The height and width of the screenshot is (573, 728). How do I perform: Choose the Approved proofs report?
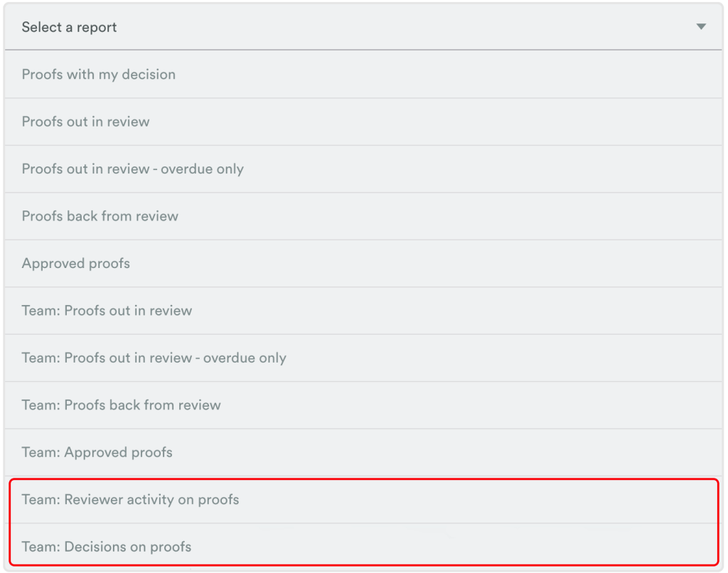[76, 264]
